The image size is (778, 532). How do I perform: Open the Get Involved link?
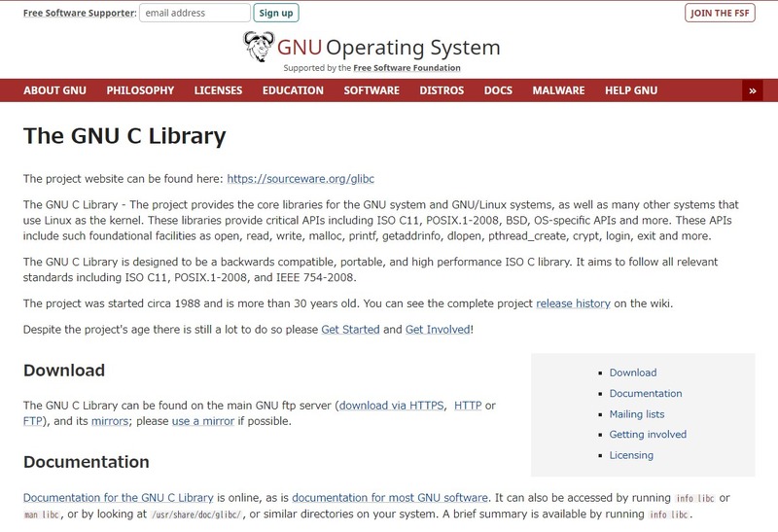(x=438, y=330)
